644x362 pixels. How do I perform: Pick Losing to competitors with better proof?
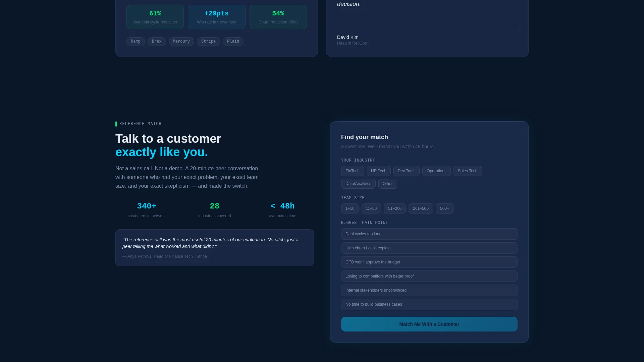coord(429,276)
